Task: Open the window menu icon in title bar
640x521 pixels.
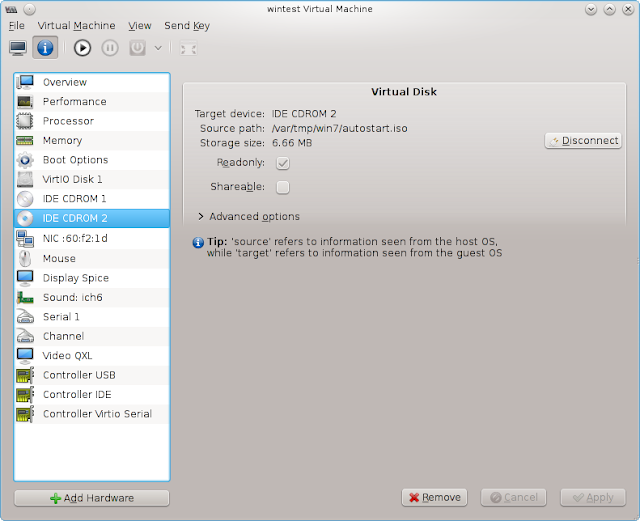Action: 11,9
